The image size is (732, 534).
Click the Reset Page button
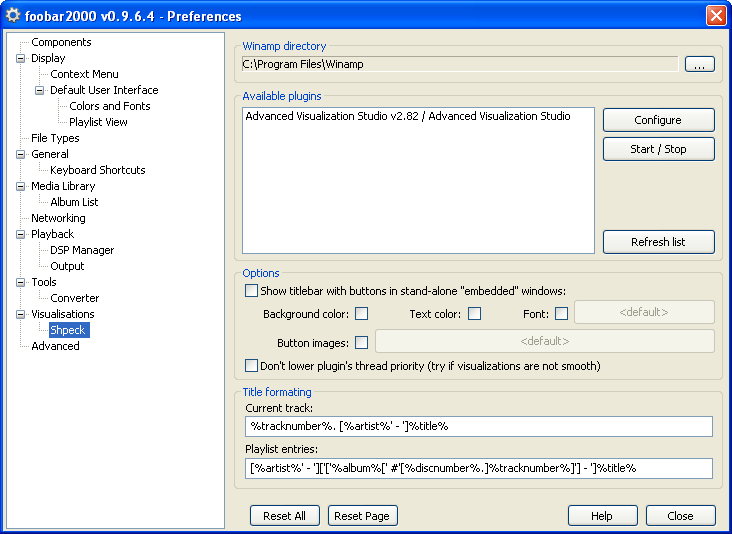[362, 516]
